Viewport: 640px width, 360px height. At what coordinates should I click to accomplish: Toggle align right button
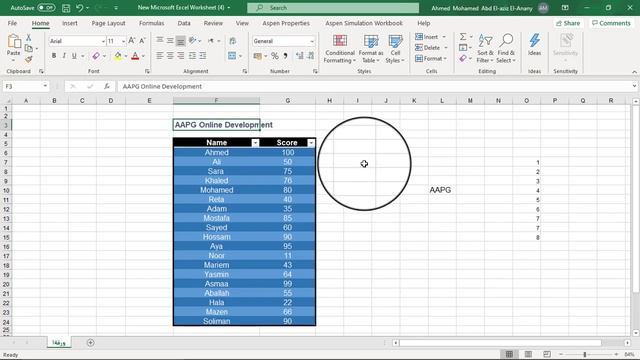[181, 56]
